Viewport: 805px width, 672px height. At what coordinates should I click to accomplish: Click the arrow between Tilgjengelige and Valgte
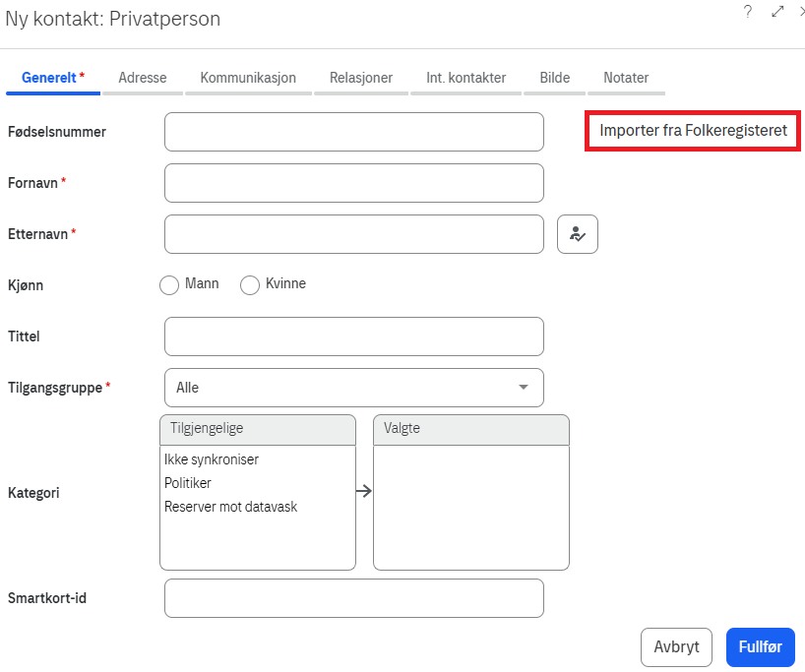tap(364, 491)
